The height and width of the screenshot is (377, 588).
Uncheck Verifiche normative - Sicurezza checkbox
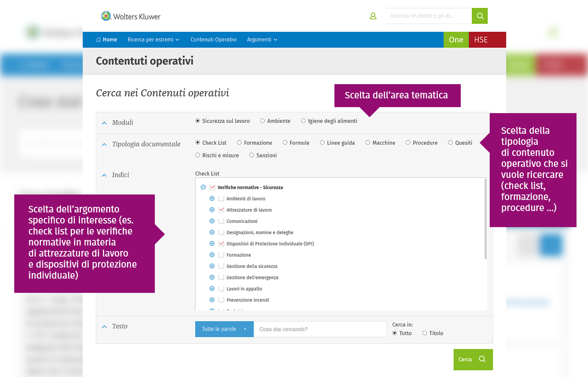[212, 188]
